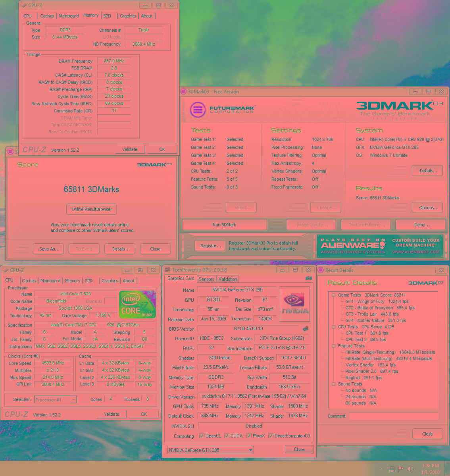450x476 pixels.
Task: Click BIOS Version field 62.00.45.00.10
Action: pos(248,329)
